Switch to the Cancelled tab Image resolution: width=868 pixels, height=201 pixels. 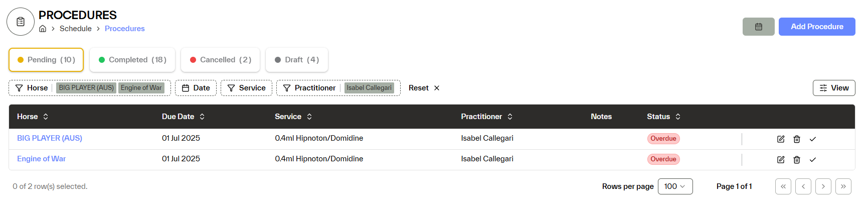pyautogui.click(x=220, y=60)
